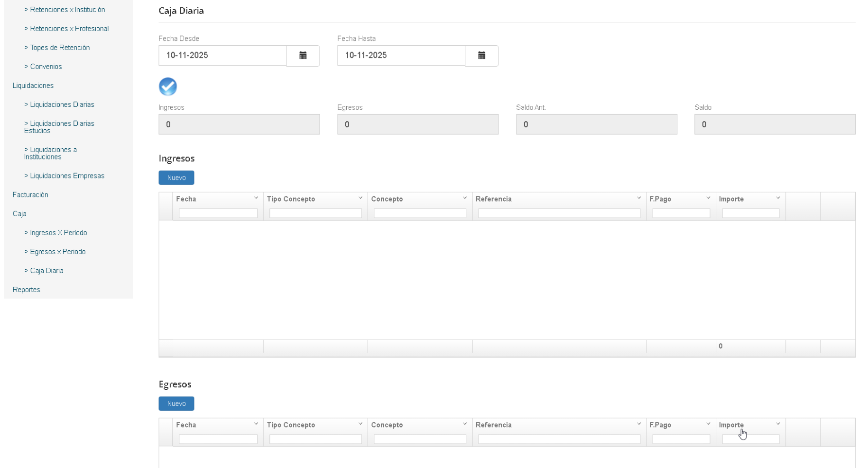Screen dimensions: 868x468
Task: Click Nuevo button under Egresos
Action: pyautogui.click(x=176, y=404)
